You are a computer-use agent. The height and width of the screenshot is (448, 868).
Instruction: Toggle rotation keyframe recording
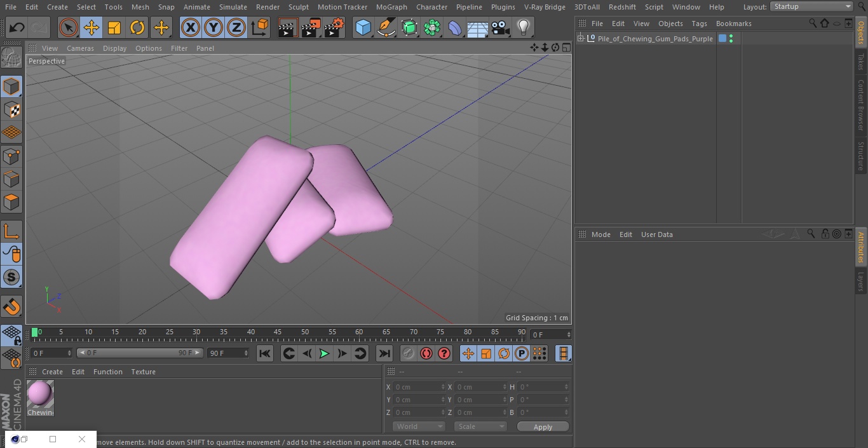(x=504, y=353)
